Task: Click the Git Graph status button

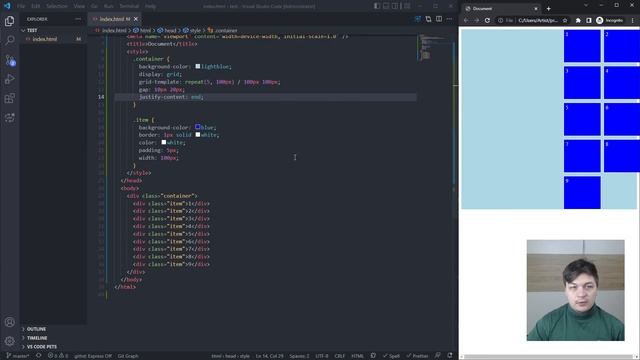Action: [128, 356]
